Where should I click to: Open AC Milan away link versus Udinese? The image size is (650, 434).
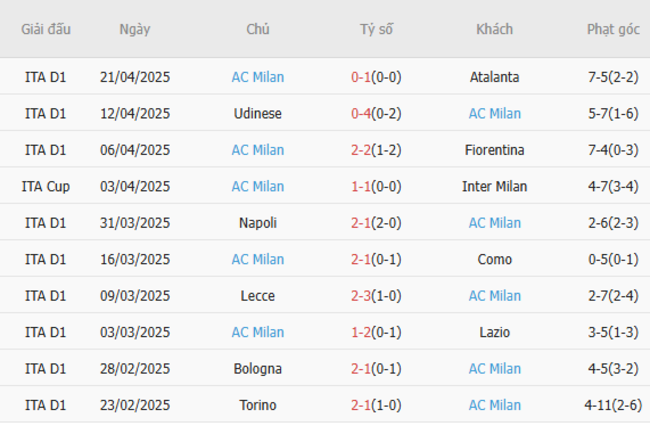[x=494, y=114]
